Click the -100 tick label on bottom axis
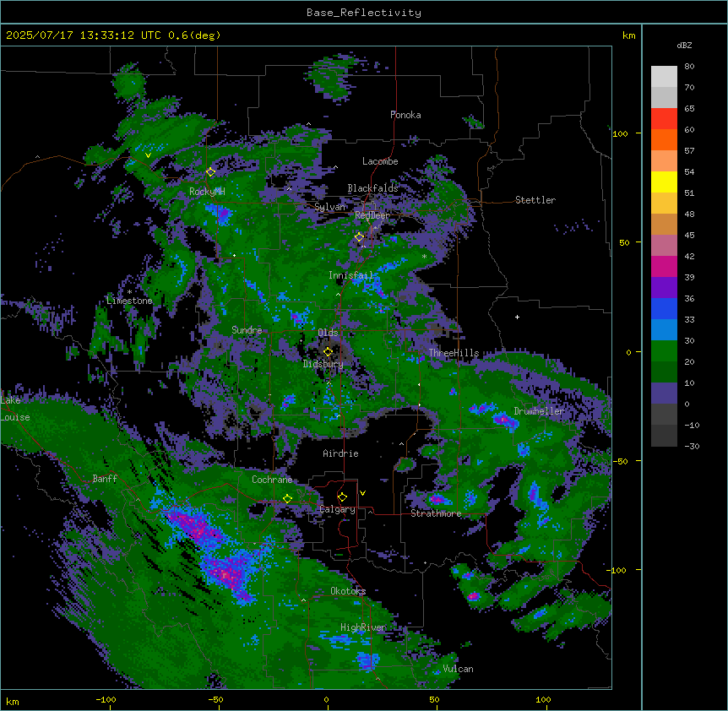Image resolution: width=728 pixels, height=711 pixels. [x=106, y=699]
